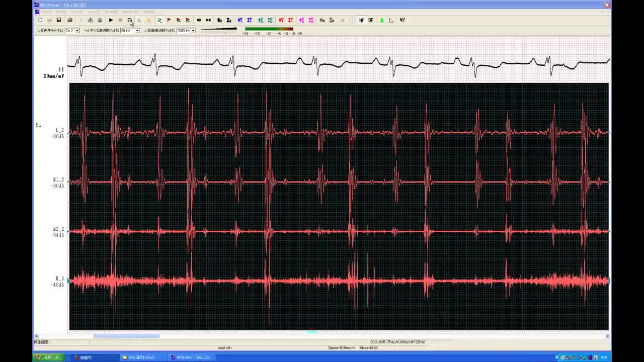
Task: Click the Save floppy disk icon
Action: coord(59,20)
